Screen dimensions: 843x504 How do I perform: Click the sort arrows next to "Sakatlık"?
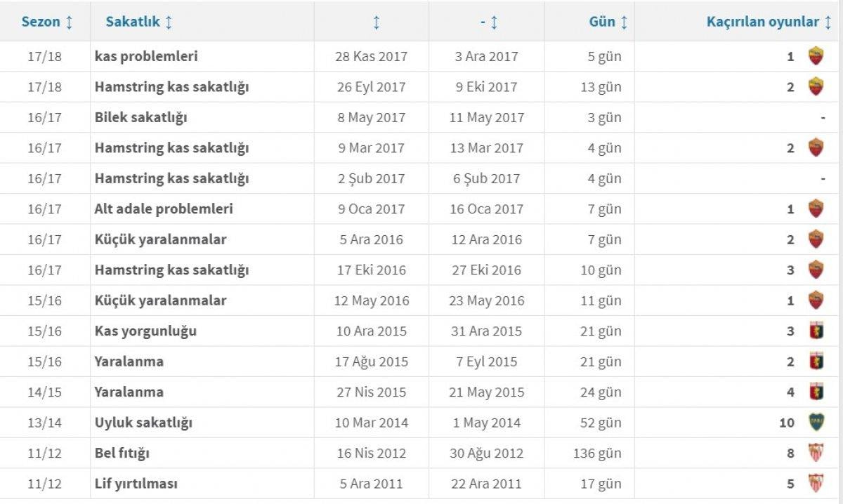pyautogui.click(x=169, y=22)
